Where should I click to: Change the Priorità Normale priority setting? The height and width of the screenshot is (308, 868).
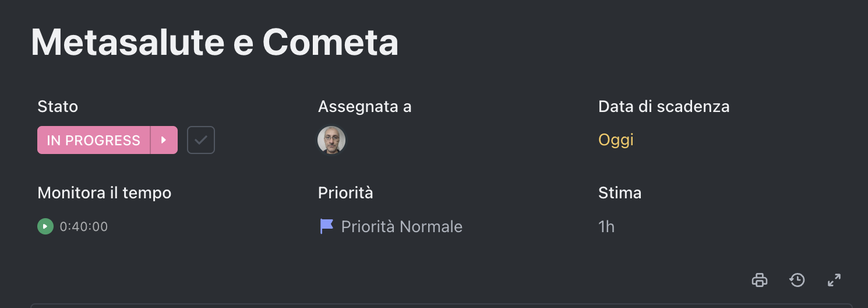pyautogui.click(x=401, y=226)
